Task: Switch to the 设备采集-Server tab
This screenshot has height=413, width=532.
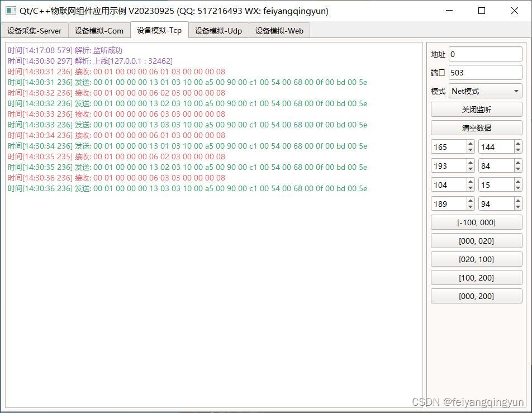Action: tap(35, 31)
